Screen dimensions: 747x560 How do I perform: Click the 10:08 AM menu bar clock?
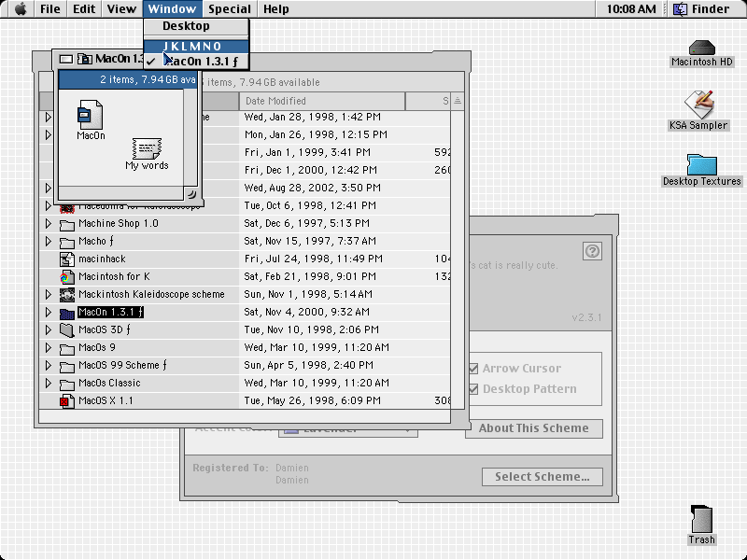click(631, 9)
